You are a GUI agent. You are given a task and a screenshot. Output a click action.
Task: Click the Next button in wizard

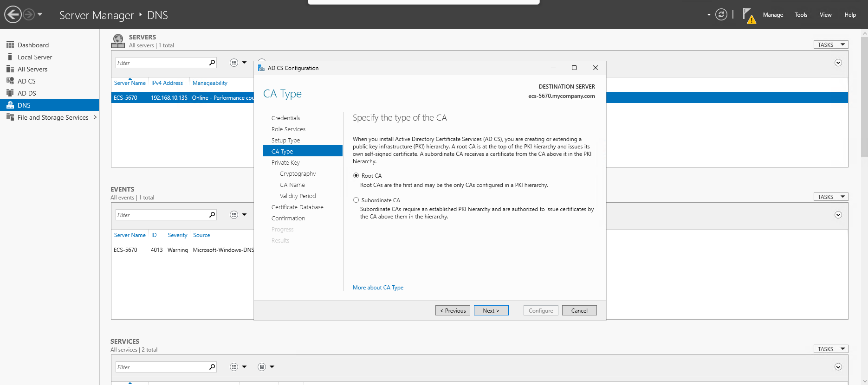click(x=491, y=311)
